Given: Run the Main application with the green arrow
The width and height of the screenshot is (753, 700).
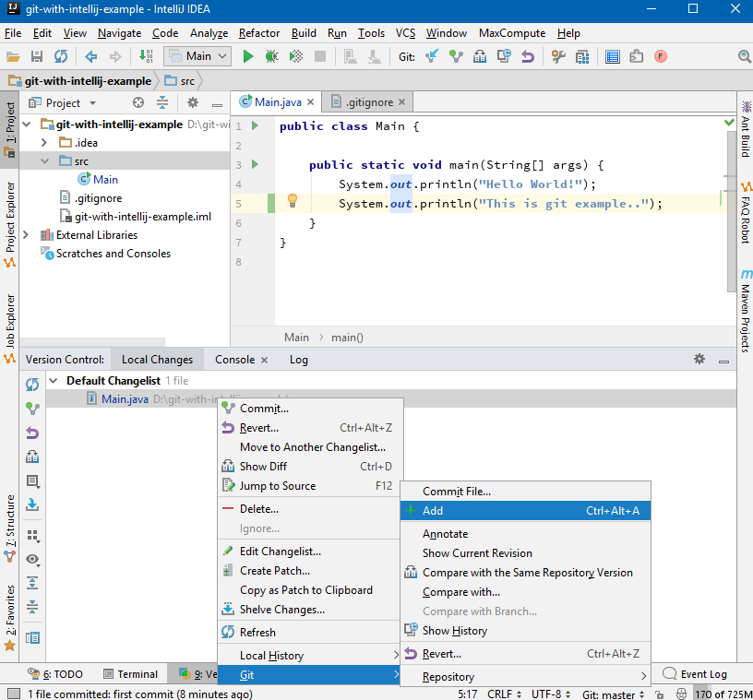Looking at the screenshot, I should point(247,55).
